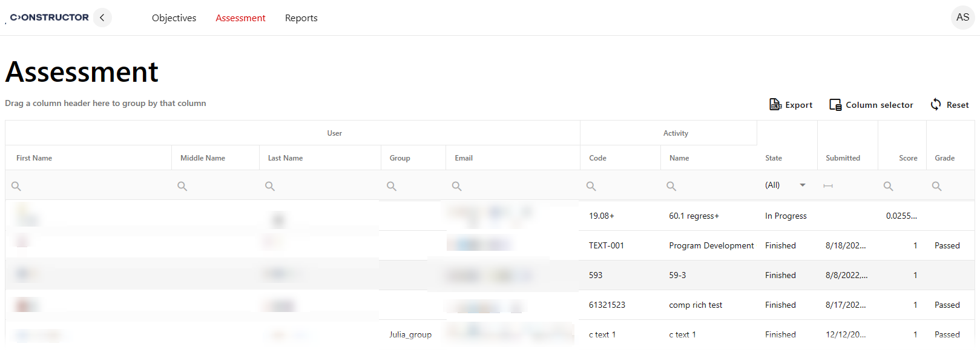Image resolution: width=980 pixels, height=352 pixels.
Task: Collapse sidebar with the back chevron
Action: pyautogui.click(x=102, y=18)
